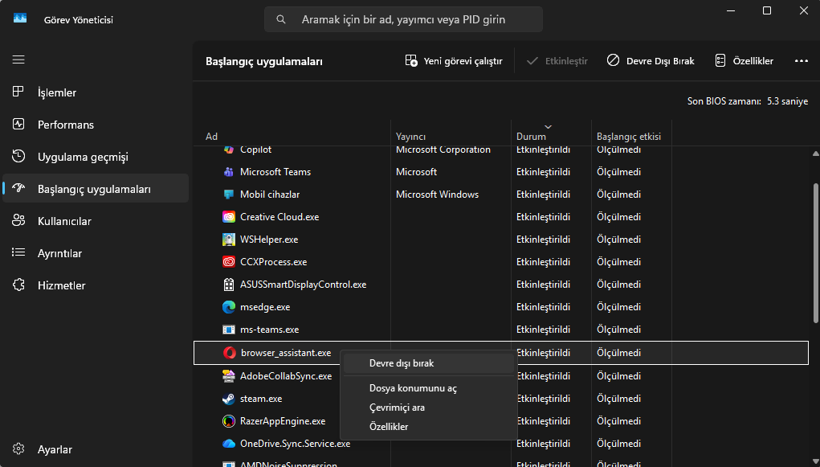Choose Devre dışı bırak in context menu
The height and width of the screenshot is (467, 820).
(401, 363)
